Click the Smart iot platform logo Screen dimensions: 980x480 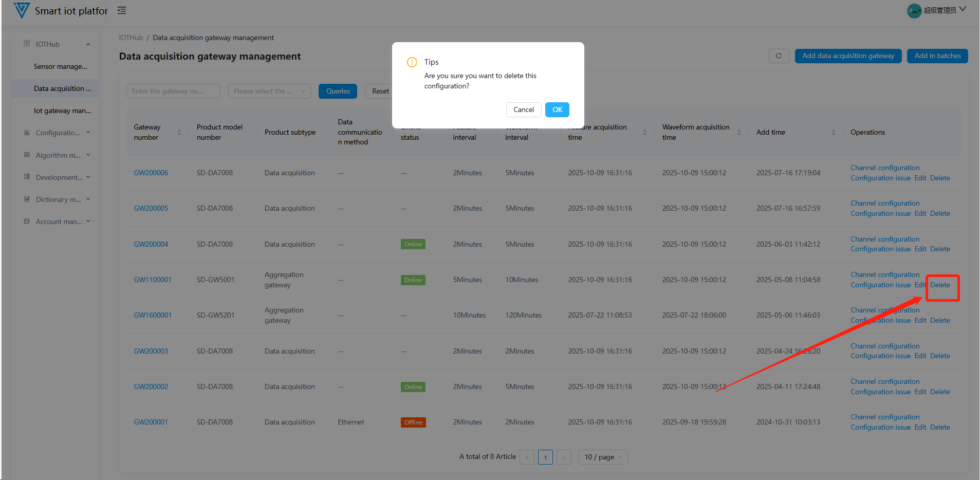21,10
